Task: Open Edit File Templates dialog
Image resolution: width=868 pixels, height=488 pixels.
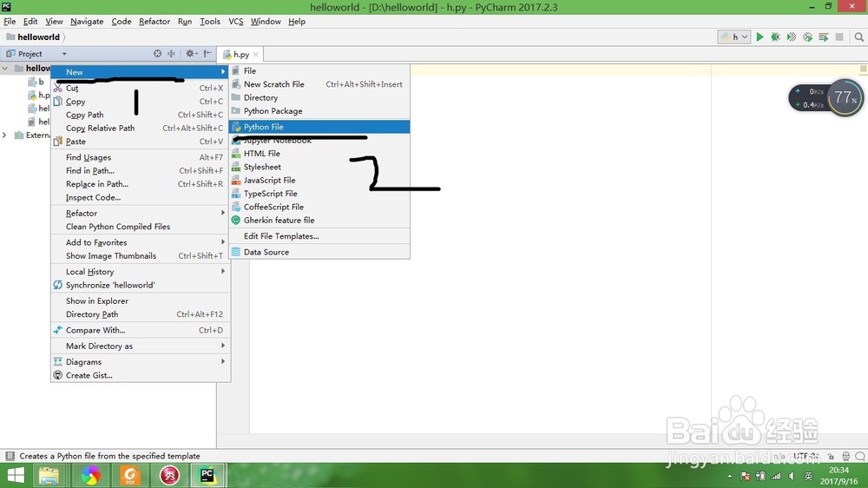Action: (319, 236)
